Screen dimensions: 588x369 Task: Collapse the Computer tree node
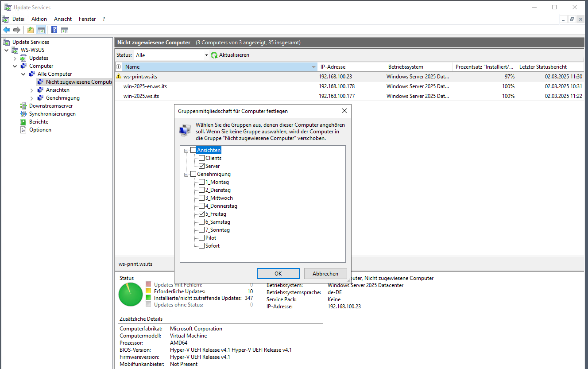pos(15,66)
